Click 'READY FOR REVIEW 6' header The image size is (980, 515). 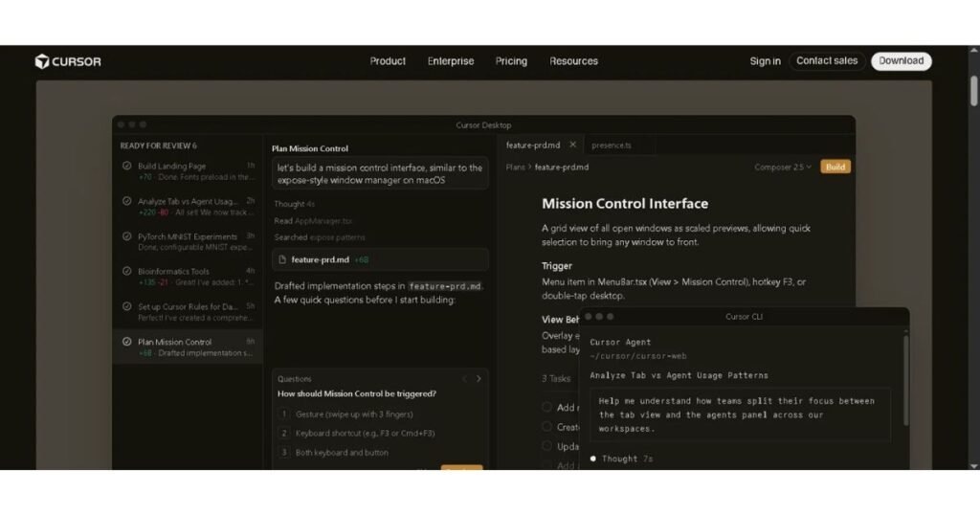(x=158, y=146)
